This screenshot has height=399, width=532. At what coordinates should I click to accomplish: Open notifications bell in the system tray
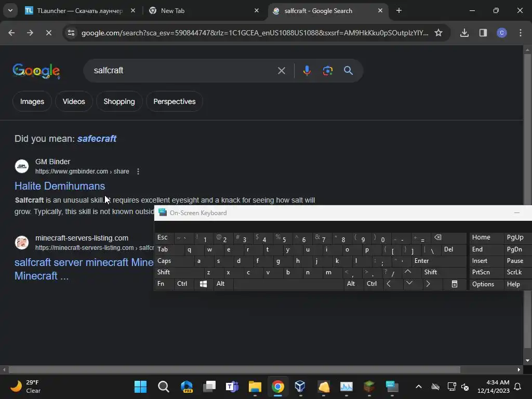[x=518, y=387]
